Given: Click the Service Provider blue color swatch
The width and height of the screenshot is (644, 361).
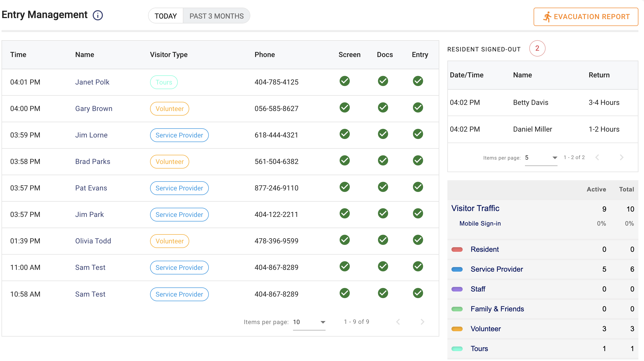Looking at the screenshot, I should tap(457, 269).
